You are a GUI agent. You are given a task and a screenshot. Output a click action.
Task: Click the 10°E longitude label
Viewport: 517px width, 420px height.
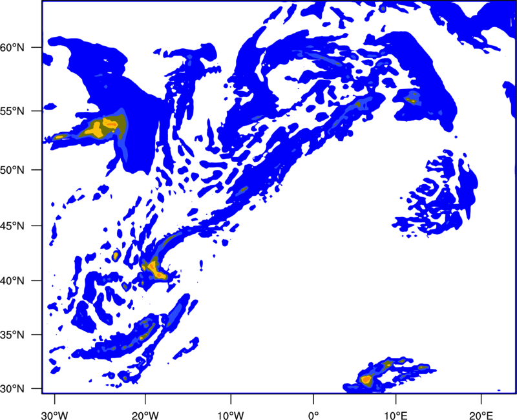[x=396, y=415]
